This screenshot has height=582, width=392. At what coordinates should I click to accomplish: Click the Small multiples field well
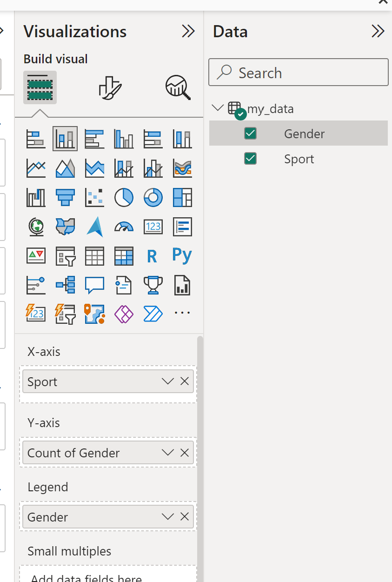tap(108, 574)
